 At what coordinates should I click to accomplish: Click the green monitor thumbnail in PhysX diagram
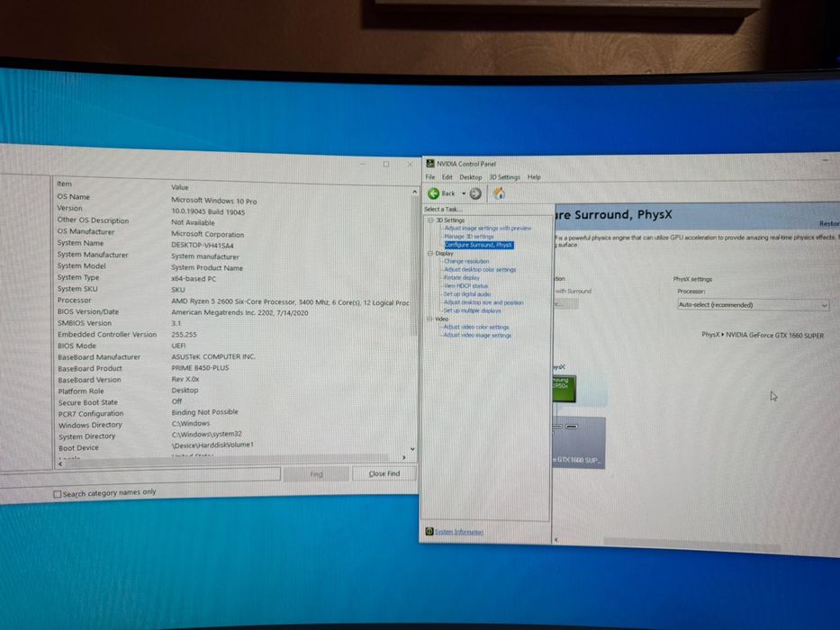click(564, 389)
